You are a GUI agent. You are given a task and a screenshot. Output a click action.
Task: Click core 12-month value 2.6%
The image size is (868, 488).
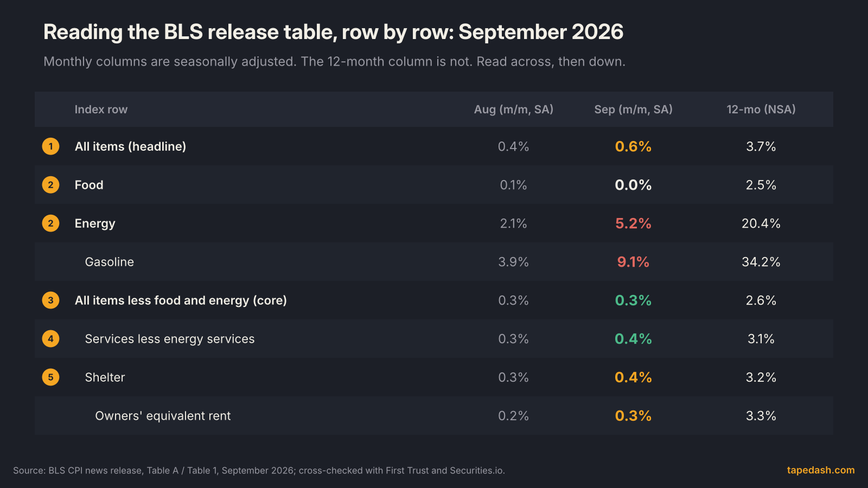point(761,300)
